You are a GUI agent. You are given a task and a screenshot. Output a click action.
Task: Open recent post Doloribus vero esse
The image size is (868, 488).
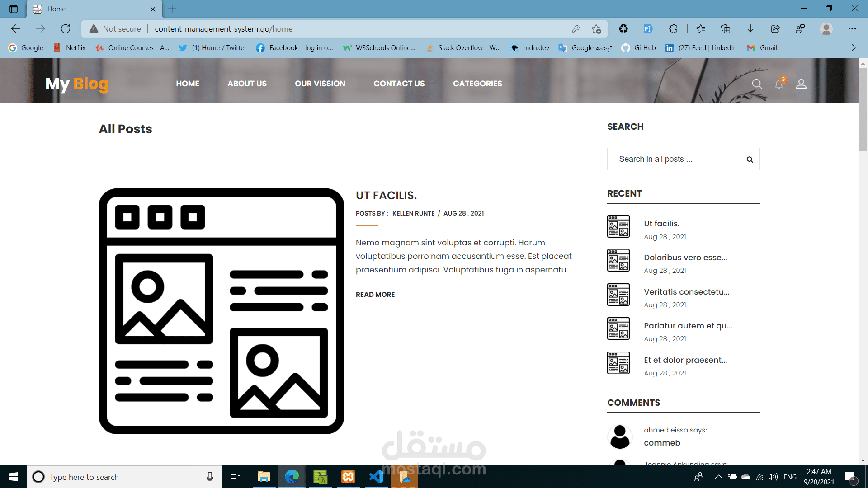point(685,258)
